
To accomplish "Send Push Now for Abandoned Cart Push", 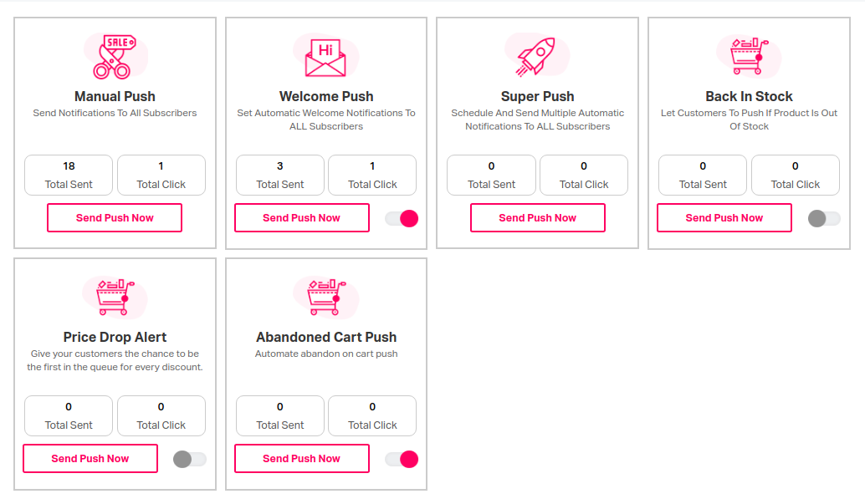I will click(x=302, y=458).
